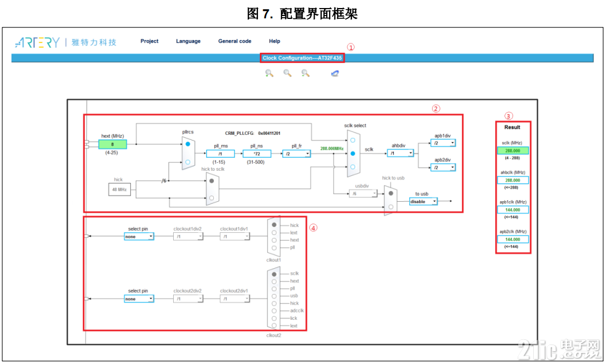Select the top hick to usb radio
Viewport: 606px width, 364px height.
pos(391,193)
